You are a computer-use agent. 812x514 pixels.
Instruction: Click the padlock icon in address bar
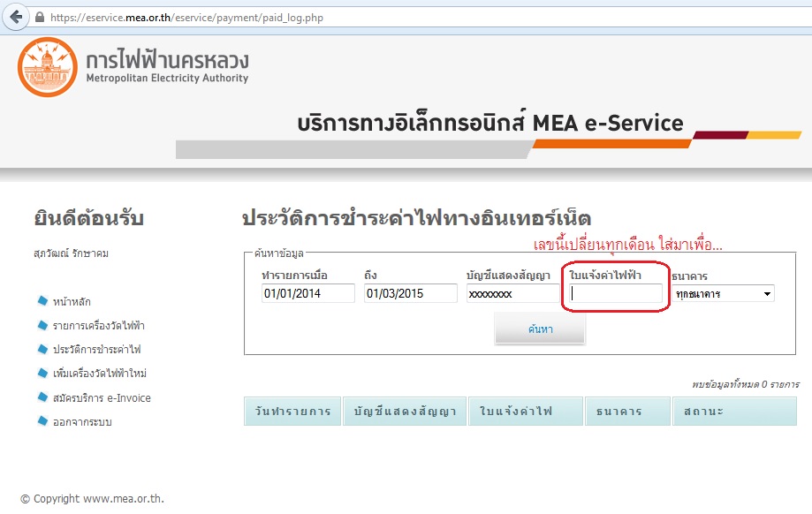tap(40, 17)
